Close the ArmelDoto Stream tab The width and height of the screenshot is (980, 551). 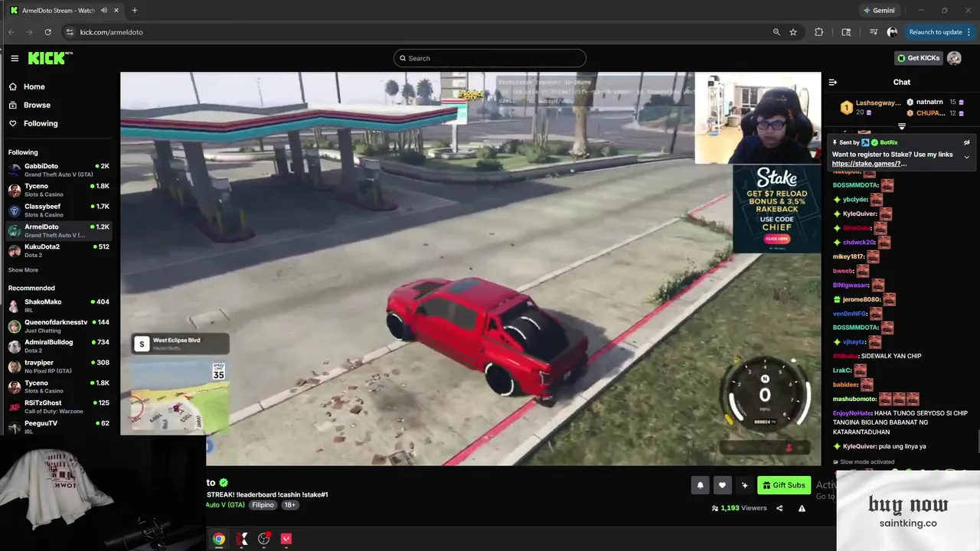pyautogui.click(x=116, y=10)
